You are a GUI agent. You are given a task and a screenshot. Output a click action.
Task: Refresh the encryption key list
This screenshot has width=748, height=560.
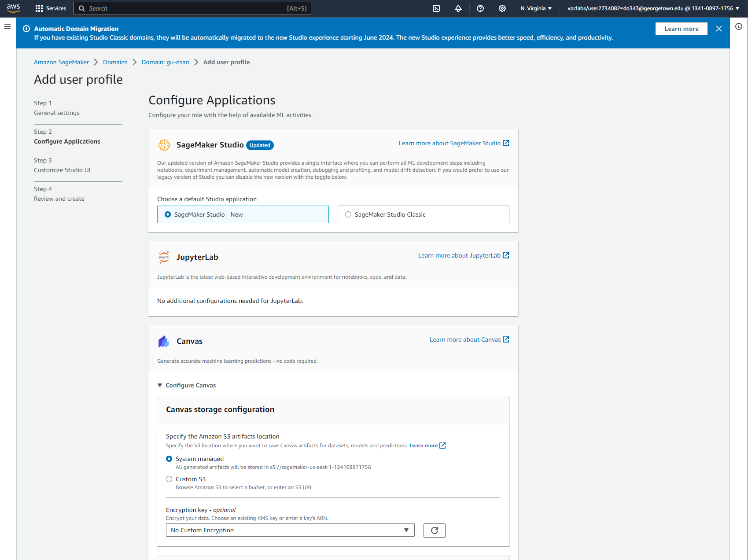click(x=435, y=531)
